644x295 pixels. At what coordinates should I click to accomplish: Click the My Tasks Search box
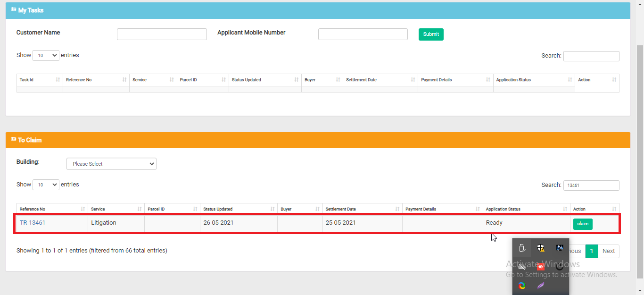coord(591,56)
